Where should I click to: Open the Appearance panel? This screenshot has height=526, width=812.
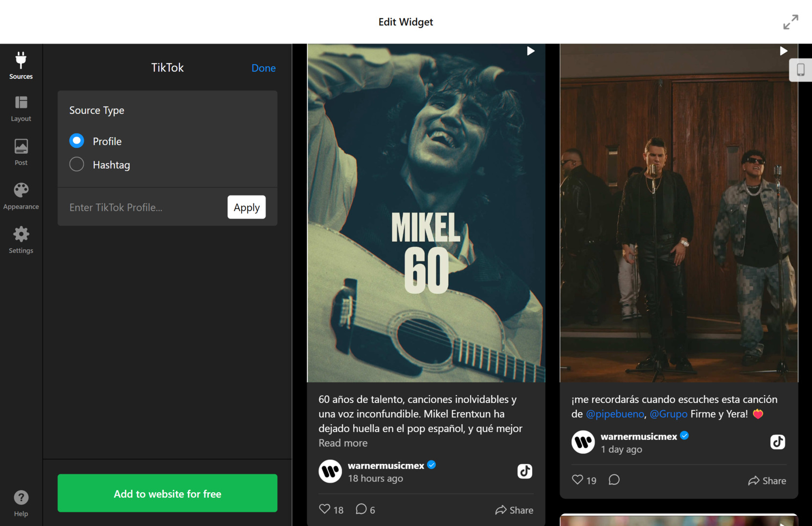[x=21, y=196]
